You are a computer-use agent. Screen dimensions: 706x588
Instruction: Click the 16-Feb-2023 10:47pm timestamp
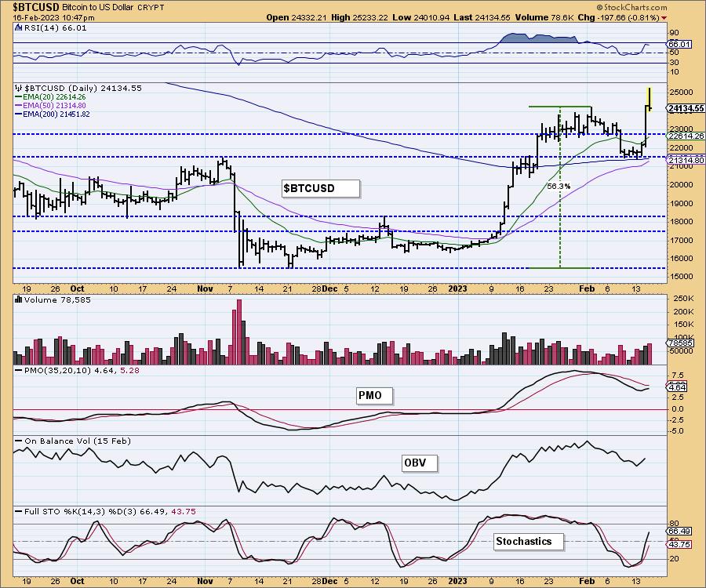[53, 17]
